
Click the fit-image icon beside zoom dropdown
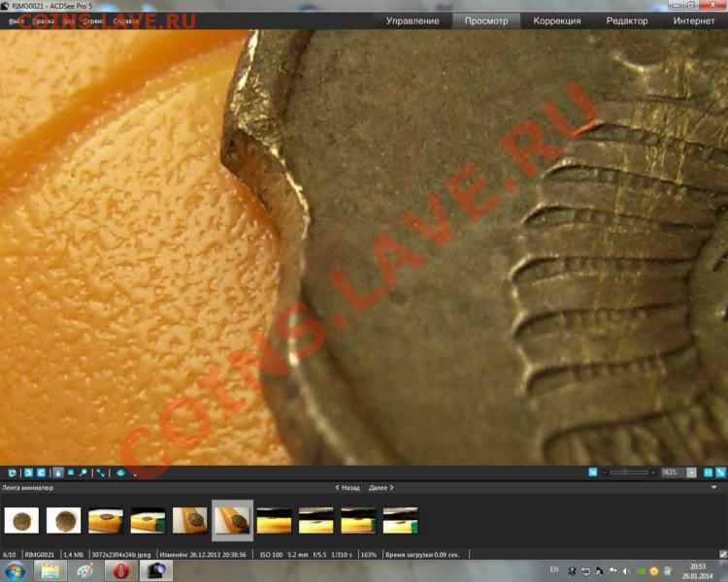pyautogui.click(x=708, y=472)
